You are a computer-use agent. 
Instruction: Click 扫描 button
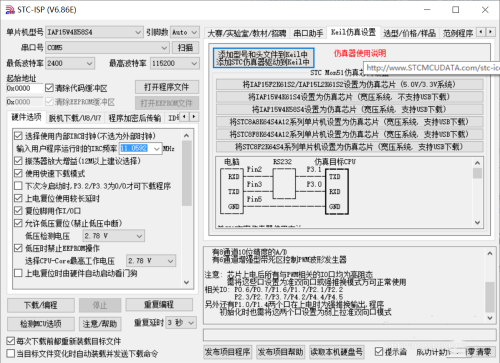click(185, 48)
